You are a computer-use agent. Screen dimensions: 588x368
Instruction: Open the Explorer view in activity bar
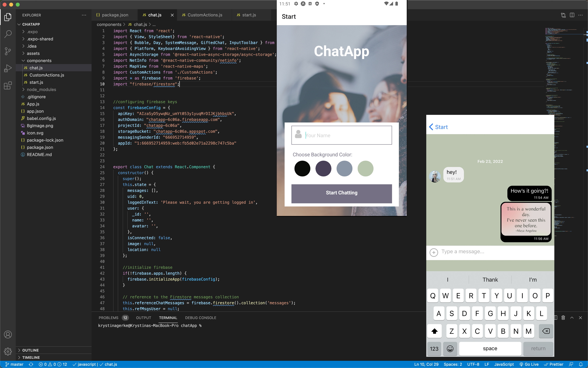tap(8, 17)
